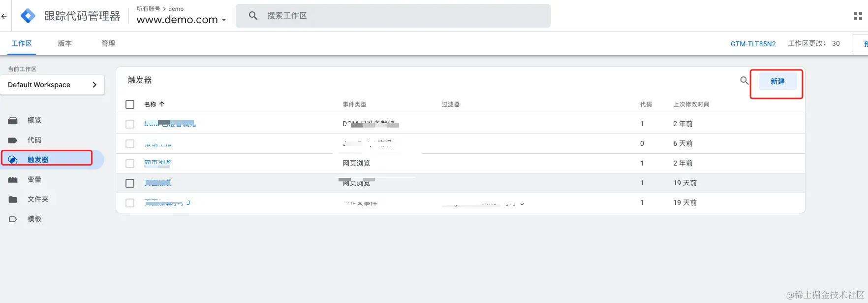The height and width of the screenshot is (303, 868).
Task: Click the trigger table search icon
Action: click(744, 80)
